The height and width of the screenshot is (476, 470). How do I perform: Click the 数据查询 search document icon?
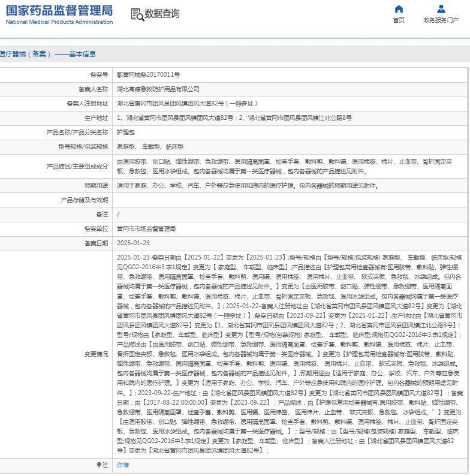[x=137, y=14]
